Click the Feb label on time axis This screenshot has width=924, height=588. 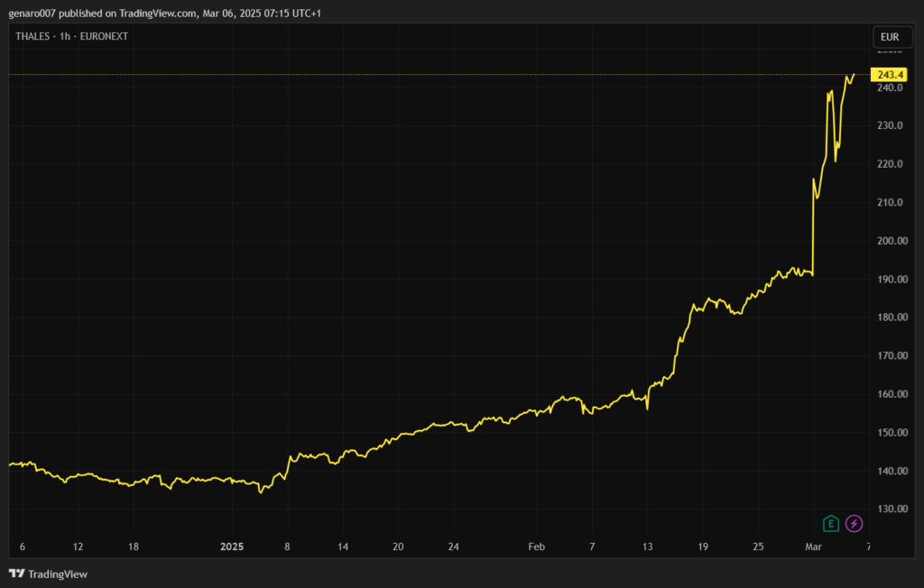[x=537, y=547]
